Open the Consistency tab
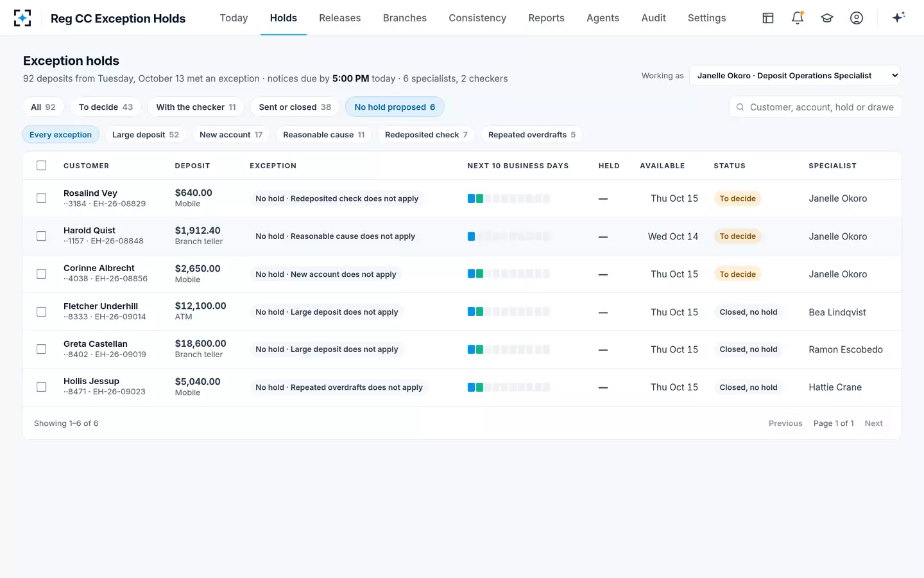Screen dimensions: 924x578 [477, 18]
